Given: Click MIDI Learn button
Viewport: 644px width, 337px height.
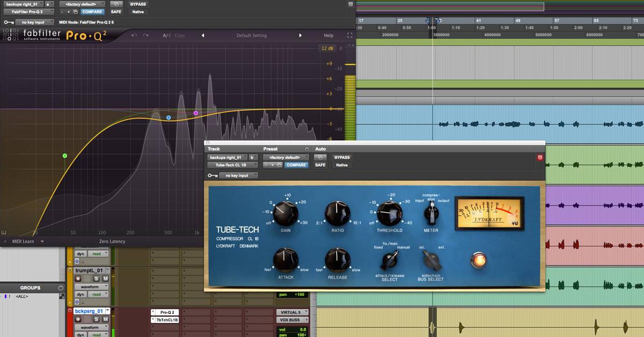Looking at the screenshot, I should [23, 241].
